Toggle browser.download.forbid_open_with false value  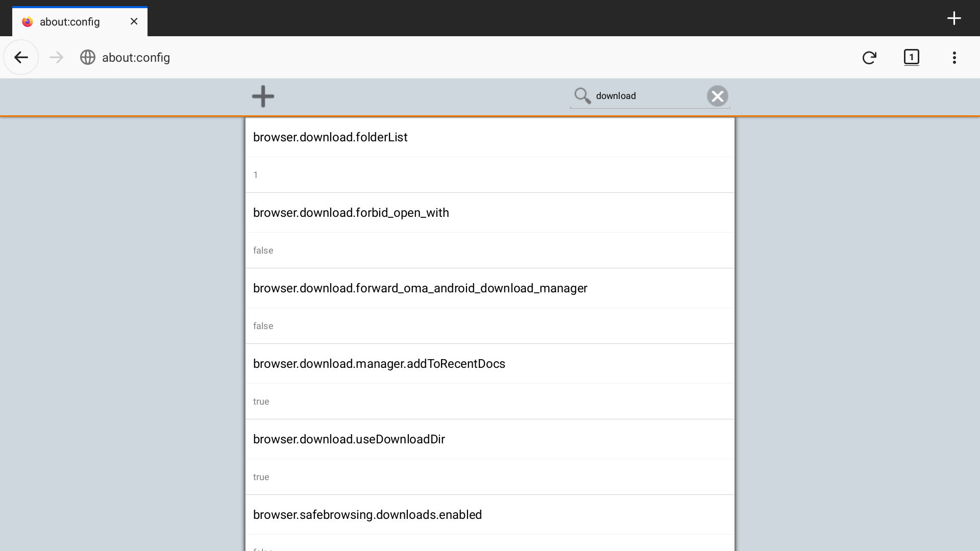[x=263, y=251]
